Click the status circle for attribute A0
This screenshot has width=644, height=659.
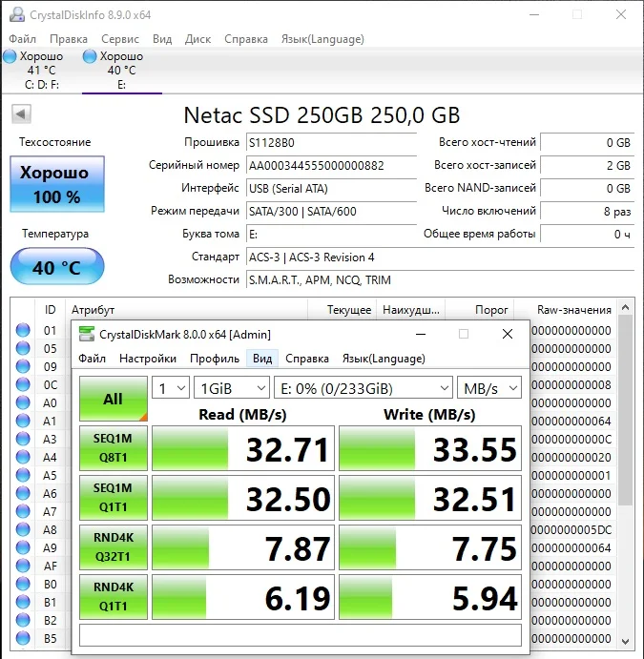click(x=23, y=402)
